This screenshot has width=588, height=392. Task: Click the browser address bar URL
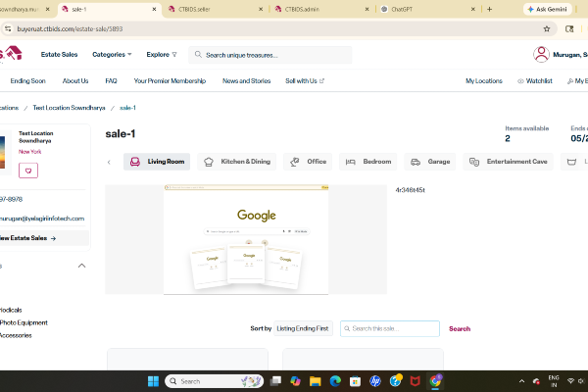point(70,28)
